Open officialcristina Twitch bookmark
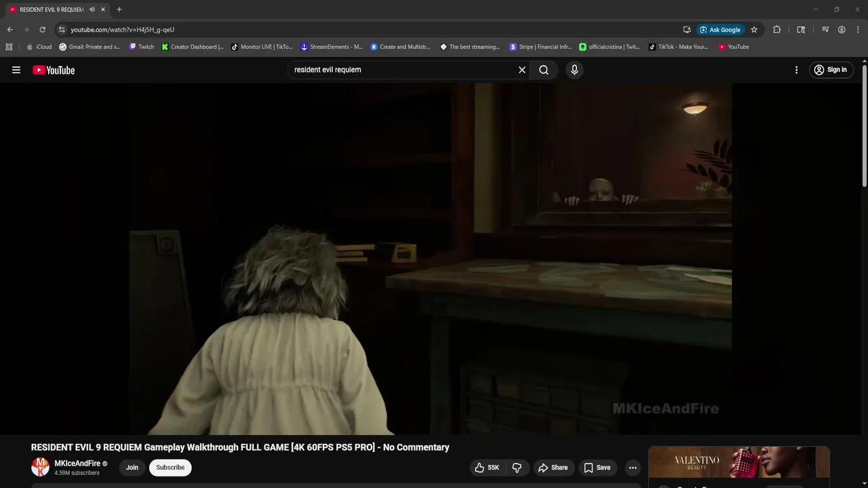The height and width of the screenshot is (488, 868). click(x=609, y=47)
